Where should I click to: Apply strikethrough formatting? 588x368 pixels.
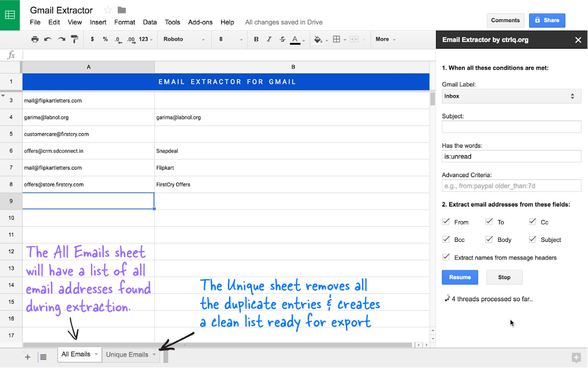(281, 39)
